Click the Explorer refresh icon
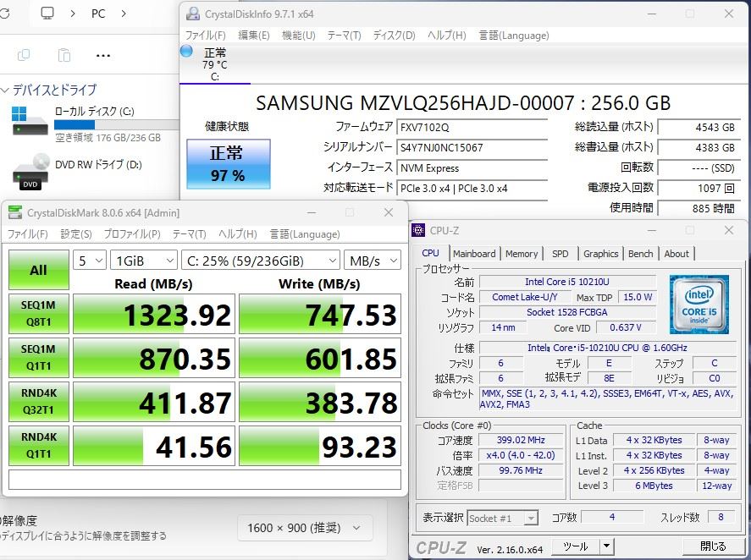The width and height of the screenshot is (751, 560). 5,14
